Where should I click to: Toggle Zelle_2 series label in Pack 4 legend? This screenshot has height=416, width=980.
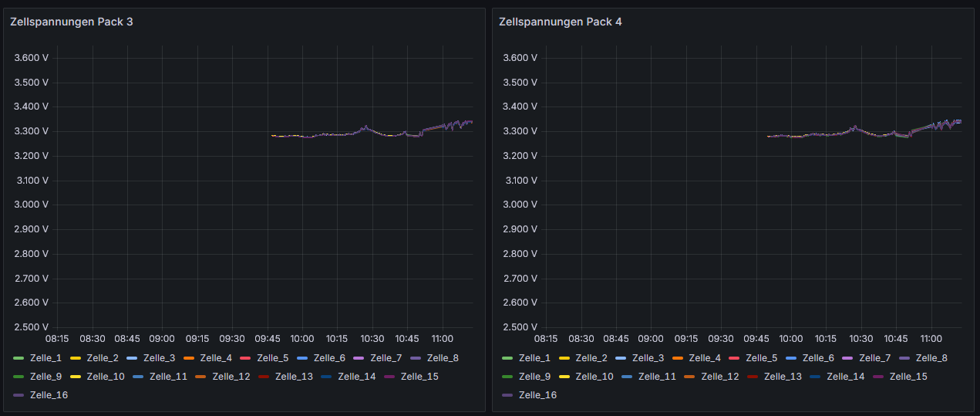(591, 358)
